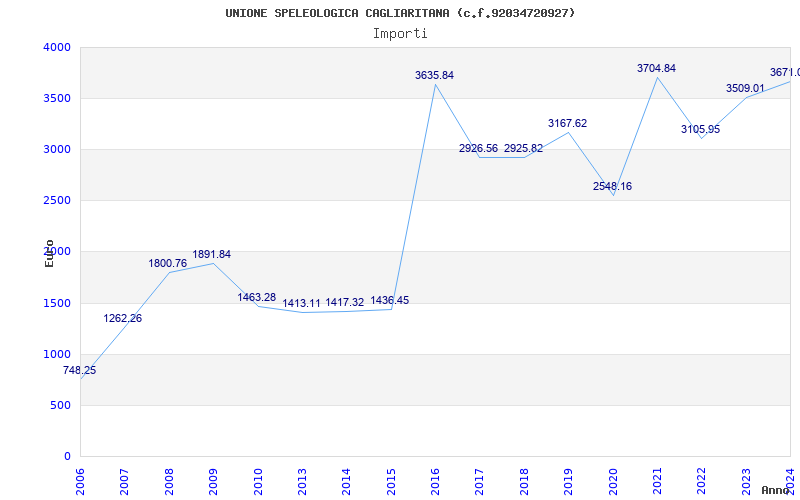This screenshot has width=800, height=500.
Task: Click the 3105.95 data label
Action: (x=701, y=129)
